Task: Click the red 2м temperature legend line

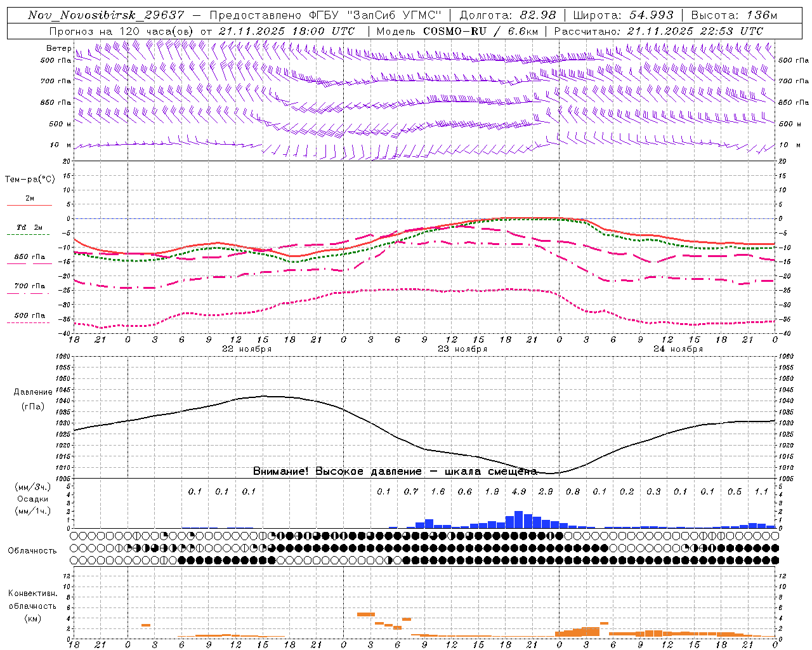Action: (x=29, y=205)
